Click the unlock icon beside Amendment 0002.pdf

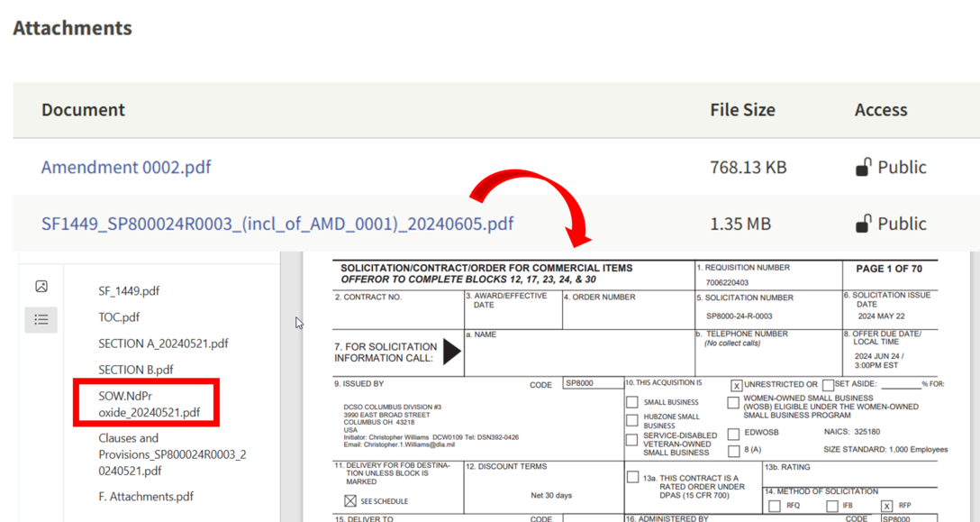[864, 167]
